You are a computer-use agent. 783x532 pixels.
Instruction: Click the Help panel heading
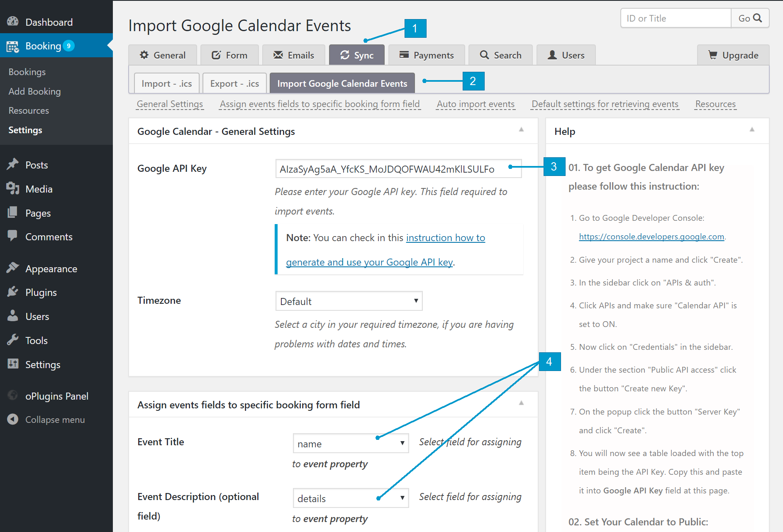pos(565,132)
